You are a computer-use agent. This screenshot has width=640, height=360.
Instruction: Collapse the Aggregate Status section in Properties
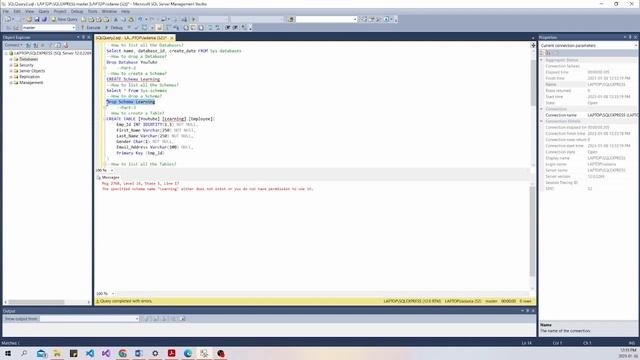coord(542,60)
